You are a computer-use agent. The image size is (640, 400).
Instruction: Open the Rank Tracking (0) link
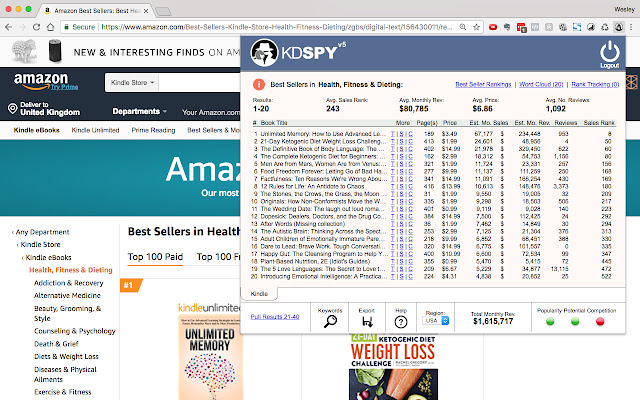(595, 84)
